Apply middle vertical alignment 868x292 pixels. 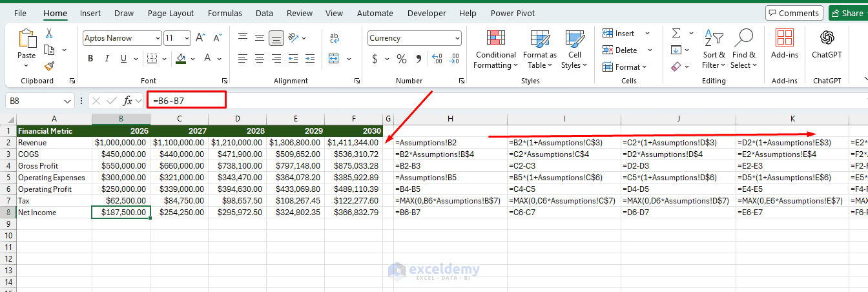(260, 38)
